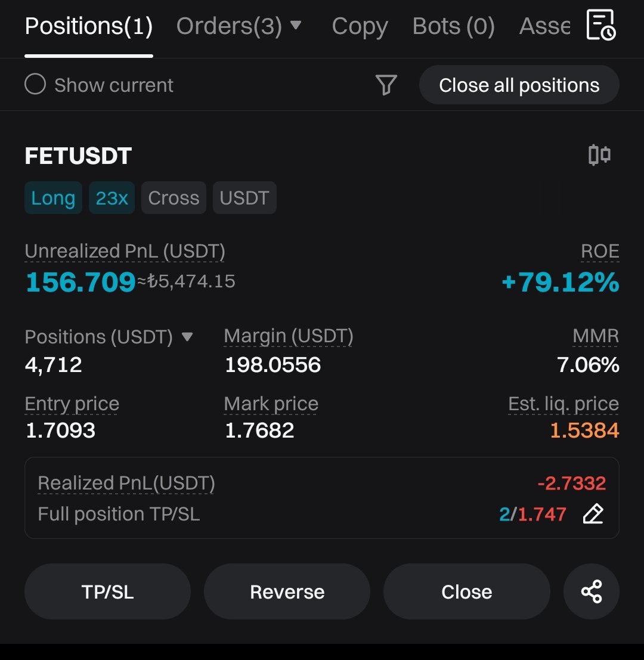644x660 pixels.
Task: Reverse the FETUSDT position
Action: [287, 591]
